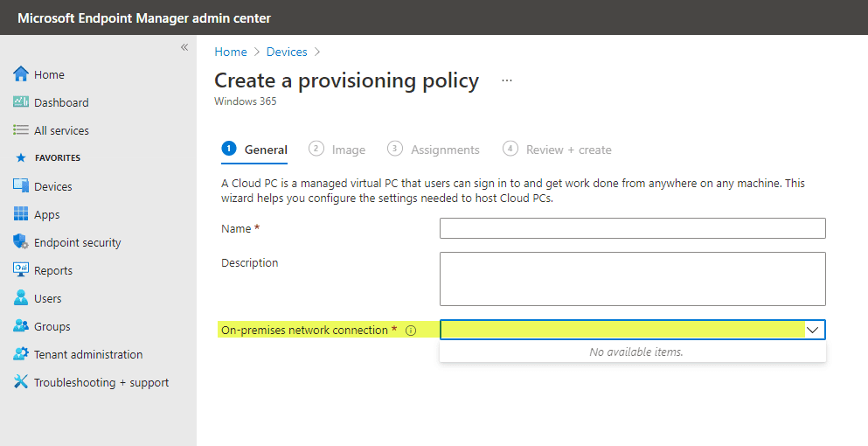The image size is (868, 446).
Task: Click the FAVORITES section label
Action: click(58, 158)
